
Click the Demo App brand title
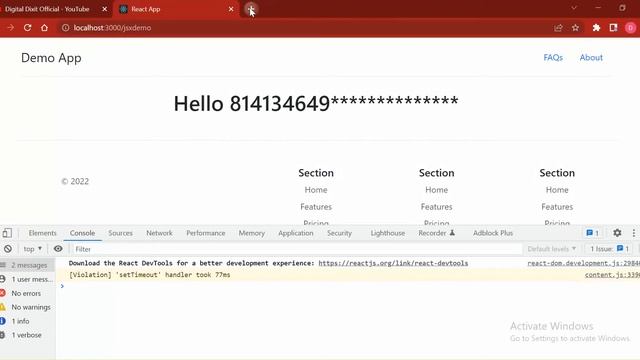51,58
